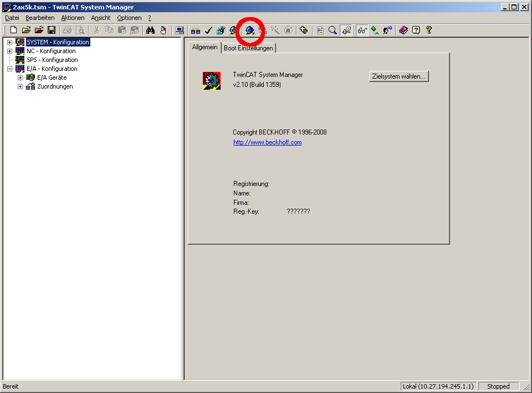Click the copy icon showing two pages

(x=109, y=30)
